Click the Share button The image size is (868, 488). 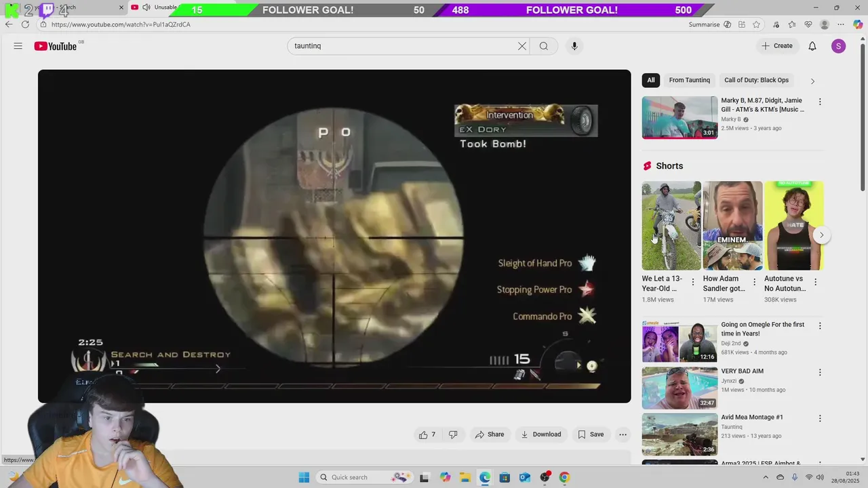pos(490,434)
